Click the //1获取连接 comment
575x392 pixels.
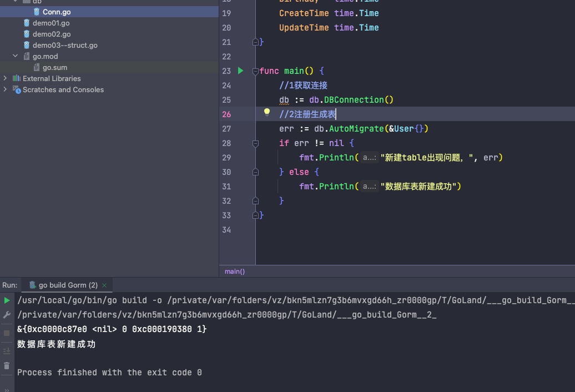tap(303, 86)
